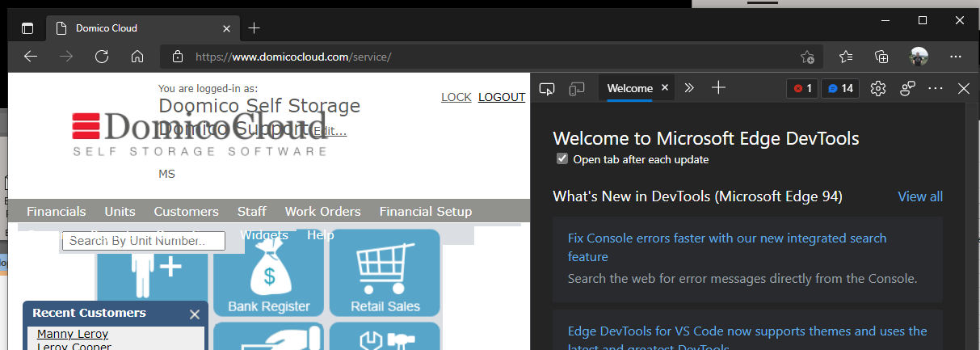Open Customize and control DevTools menu
This screenshot has width=980, height=350.
coord(936,88)
